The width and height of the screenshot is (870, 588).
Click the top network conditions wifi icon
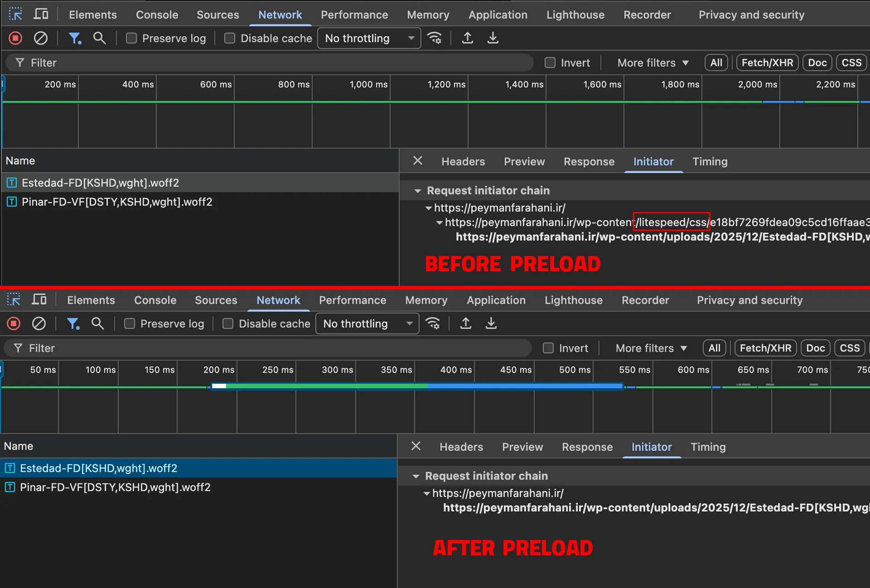tap(435, 38)
